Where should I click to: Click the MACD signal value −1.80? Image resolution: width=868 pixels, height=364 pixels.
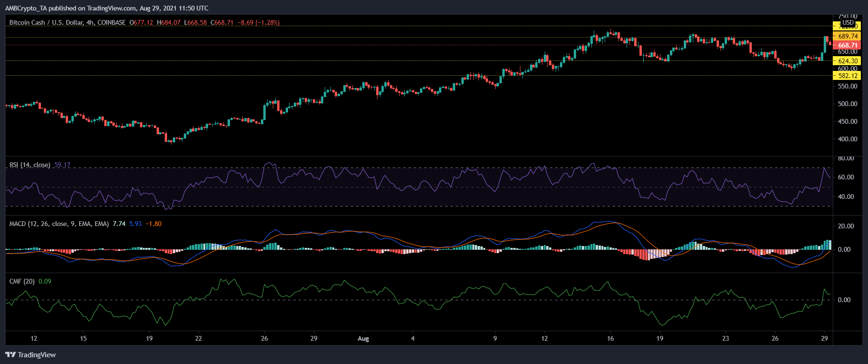click(153, 224)
